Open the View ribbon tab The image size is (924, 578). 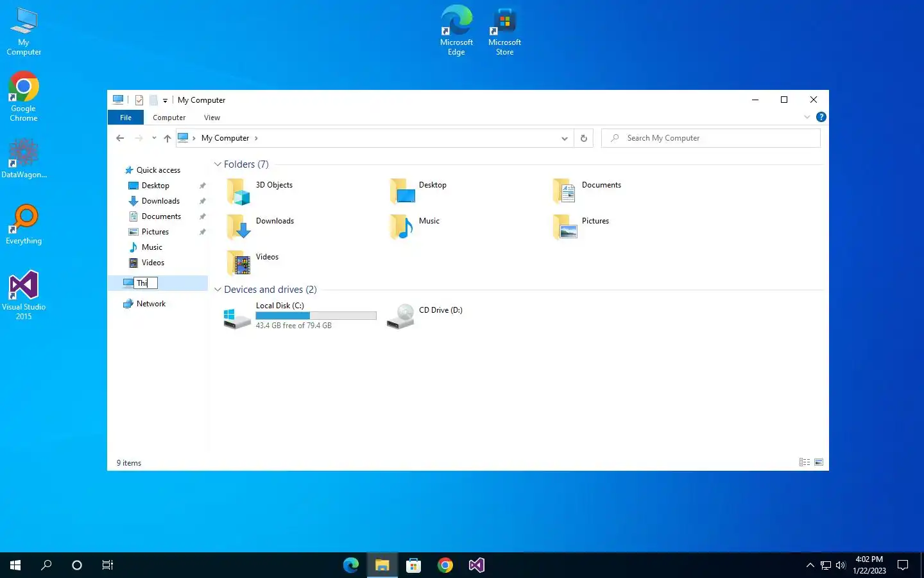212,118
